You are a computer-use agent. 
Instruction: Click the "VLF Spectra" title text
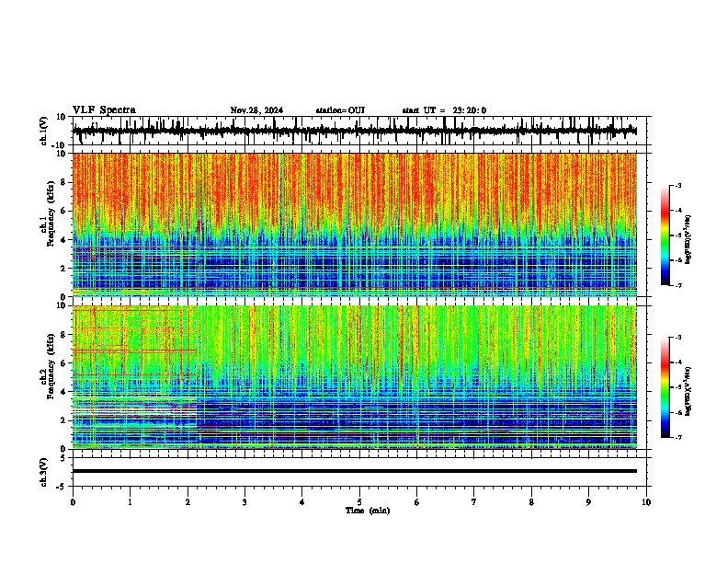(104, 110)
